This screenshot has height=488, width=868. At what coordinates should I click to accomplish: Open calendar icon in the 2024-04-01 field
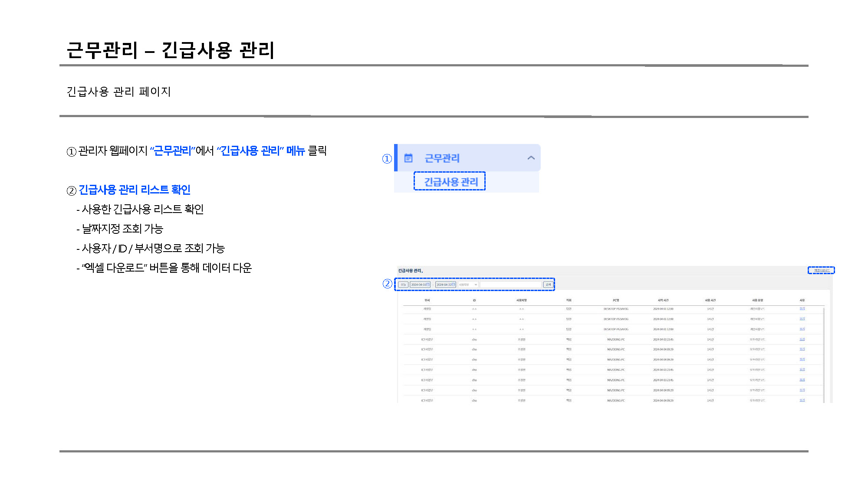(x=428, y=285)
